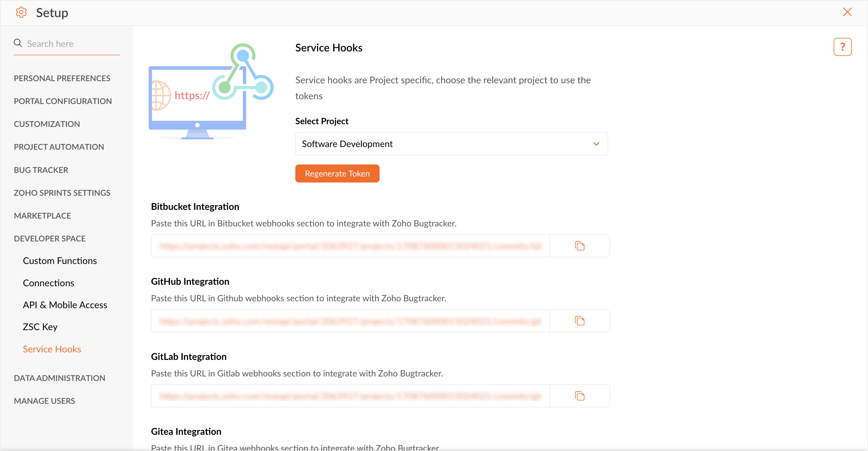The width and height of the screenshot is (868, 451).
Task: Open the Connections page
Action: click(48, 283)
